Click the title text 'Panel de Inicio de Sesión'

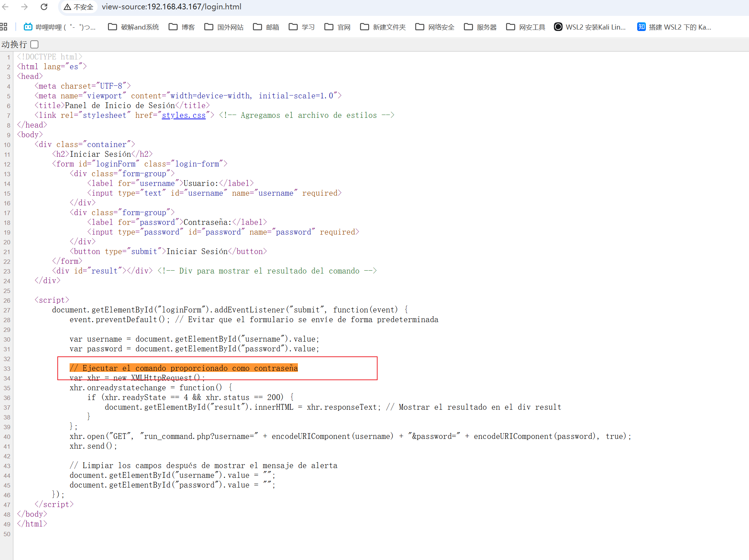coord(120,106)
